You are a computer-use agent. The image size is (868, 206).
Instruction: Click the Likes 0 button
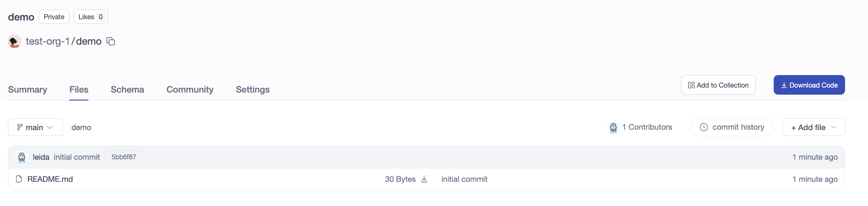click(x=91, y=17)
